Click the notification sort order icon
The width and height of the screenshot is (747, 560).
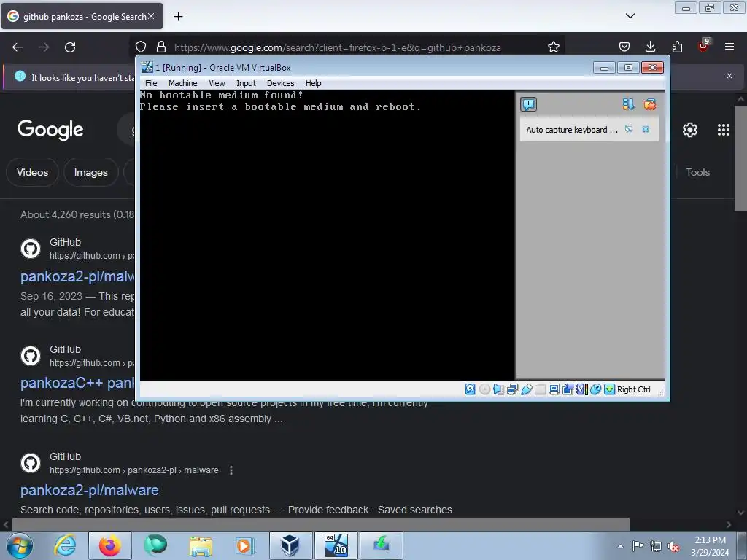(628, 104)
